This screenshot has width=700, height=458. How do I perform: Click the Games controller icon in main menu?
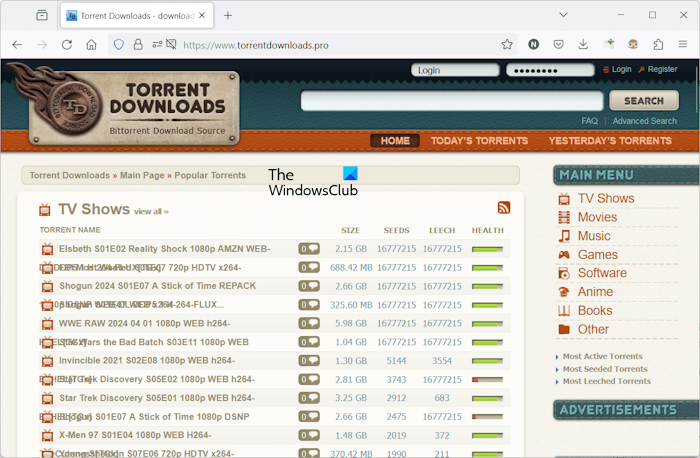click(x=564, y=255)
